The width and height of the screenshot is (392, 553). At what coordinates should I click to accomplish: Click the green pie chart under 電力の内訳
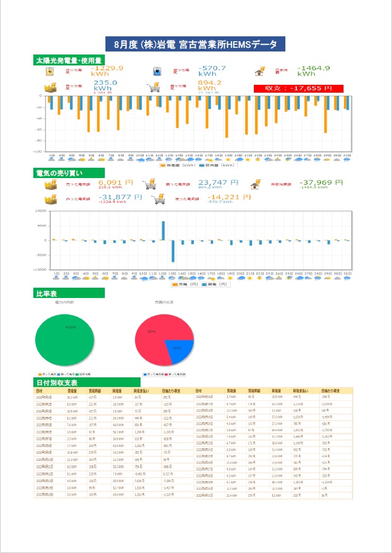point(65,339)
